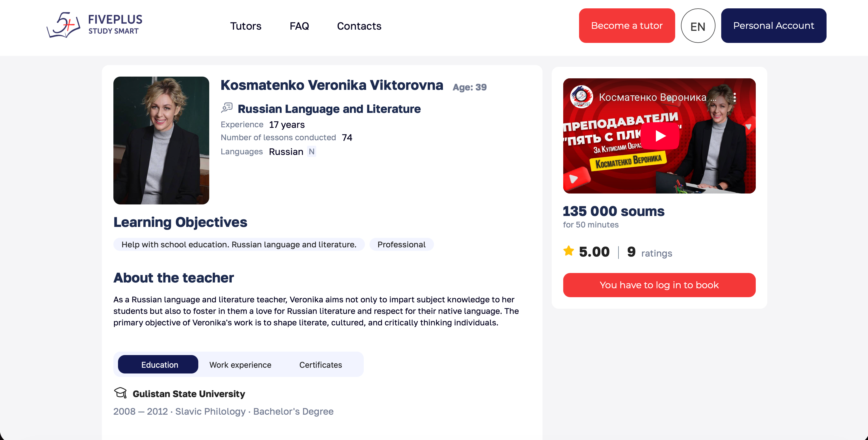868x440 pixels.
Task: Switch to the Certificates tab
Action: (x=320, y=365)
